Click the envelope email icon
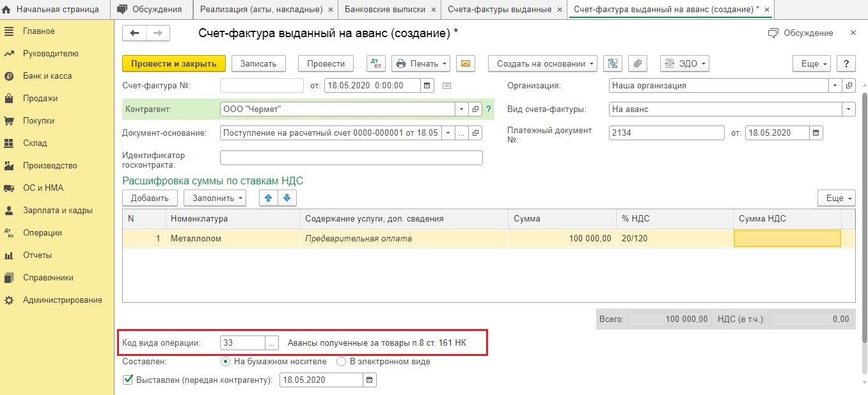This screenshot has width=868, height=395. tap(465, 63)
